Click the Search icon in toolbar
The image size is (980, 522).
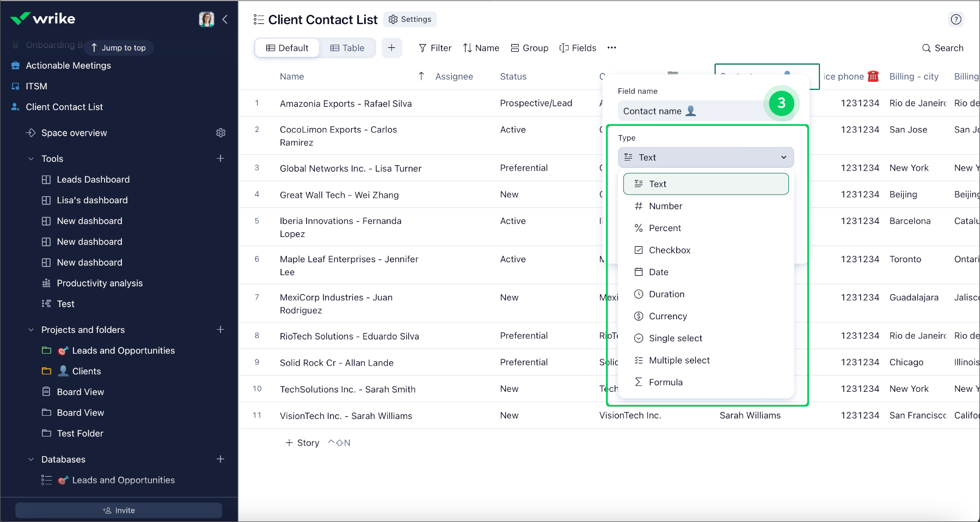coord(926,48)
